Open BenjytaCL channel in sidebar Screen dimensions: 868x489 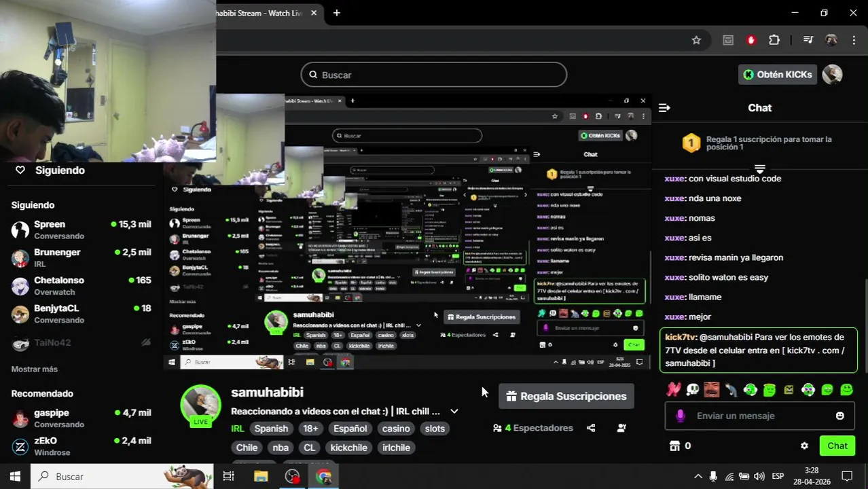(x=82, y=313)
